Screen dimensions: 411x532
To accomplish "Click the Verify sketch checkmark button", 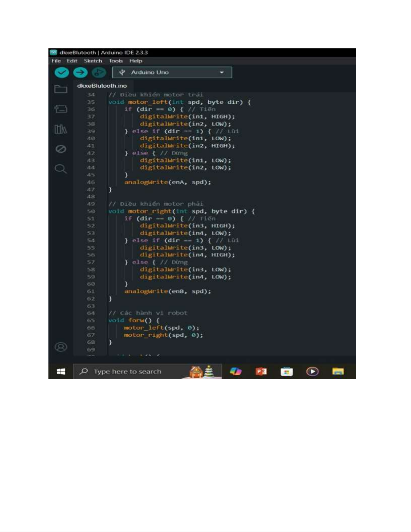I will coord(62,72).
